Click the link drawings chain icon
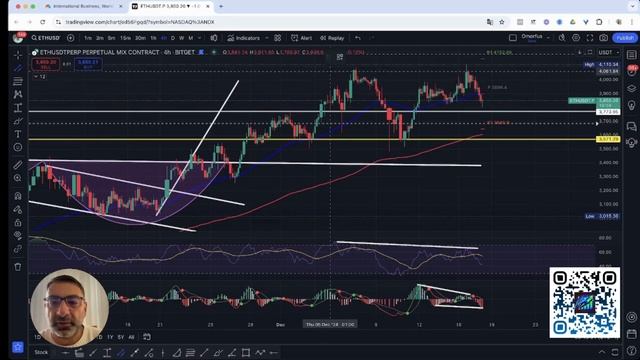 (18, 249)
